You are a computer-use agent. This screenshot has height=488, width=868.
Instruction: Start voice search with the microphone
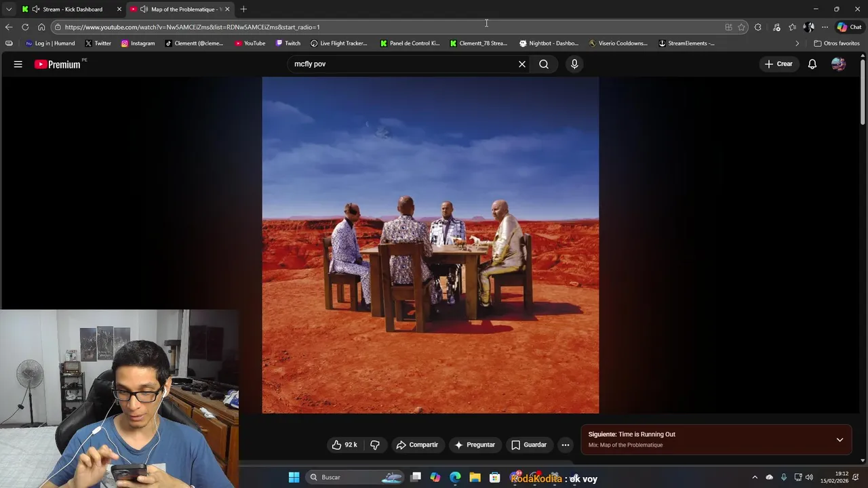pos(574,64)
